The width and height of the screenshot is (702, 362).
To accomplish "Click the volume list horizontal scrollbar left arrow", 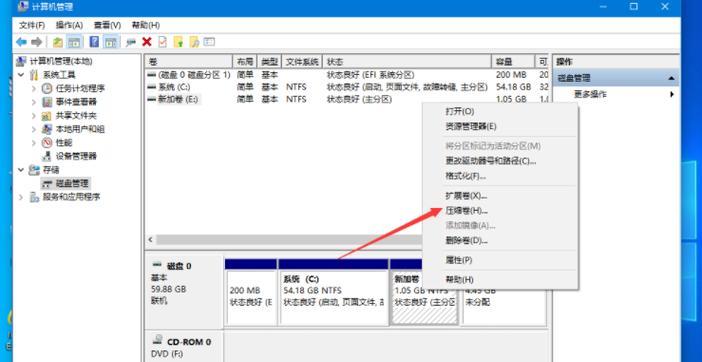I will point(150,240).
